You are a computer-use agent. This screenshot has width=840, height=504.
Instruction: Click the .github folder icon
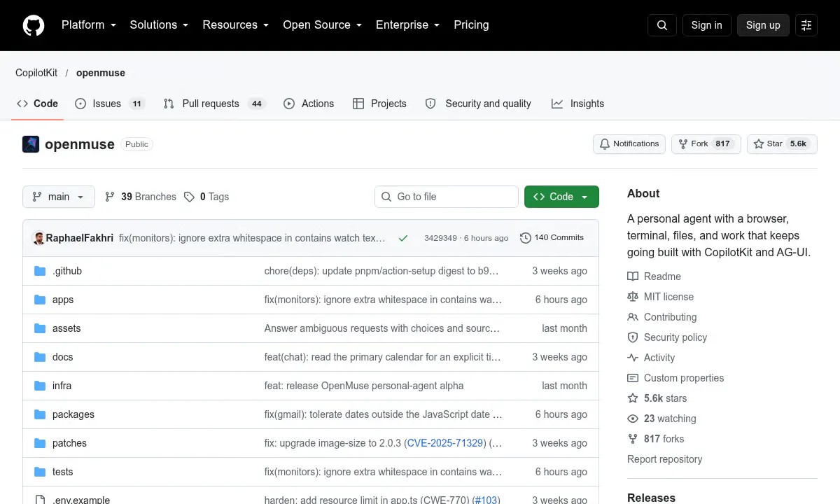(40, 271)
